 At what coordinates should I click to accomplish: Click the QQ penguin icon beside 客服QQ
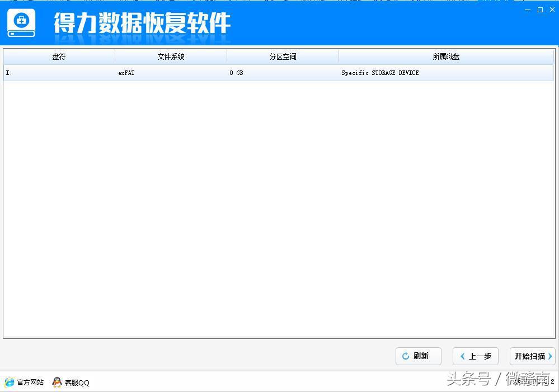coord(56,382)
